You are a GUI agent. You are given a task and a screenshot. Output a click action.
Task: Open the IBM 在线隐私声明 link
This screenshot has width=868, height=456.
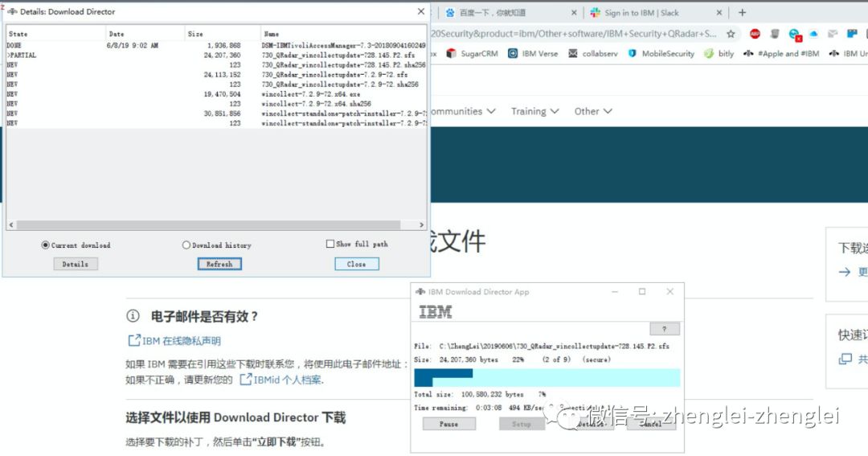tap(182, 341)
